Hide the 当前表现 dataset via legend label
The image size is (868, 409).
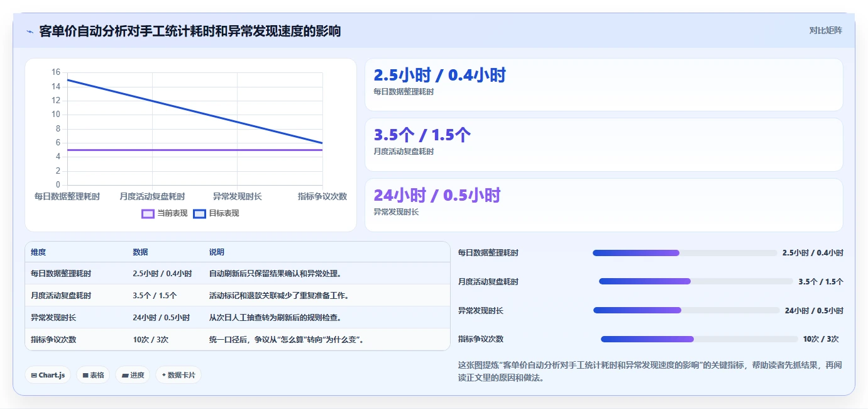tap(172, 213)
